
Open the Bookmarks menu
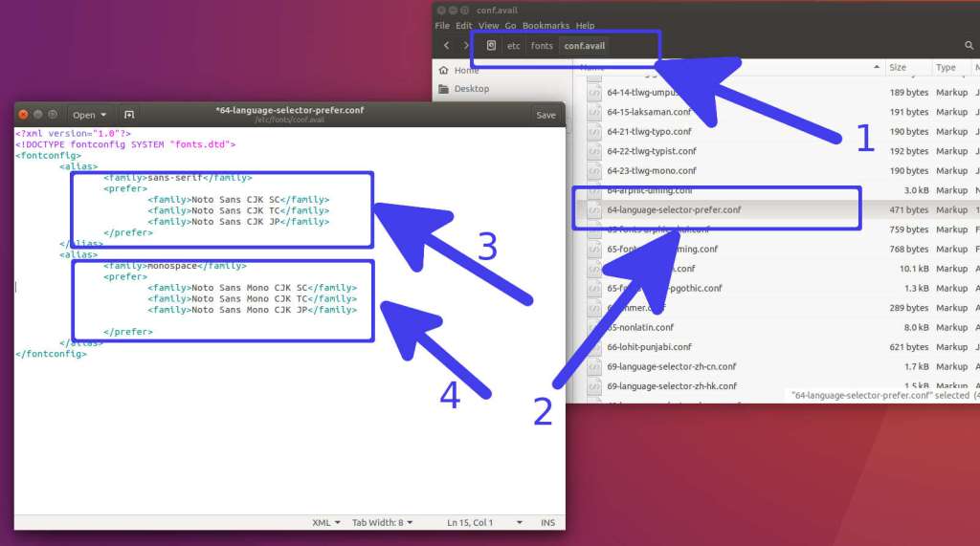tap(546, 26)
